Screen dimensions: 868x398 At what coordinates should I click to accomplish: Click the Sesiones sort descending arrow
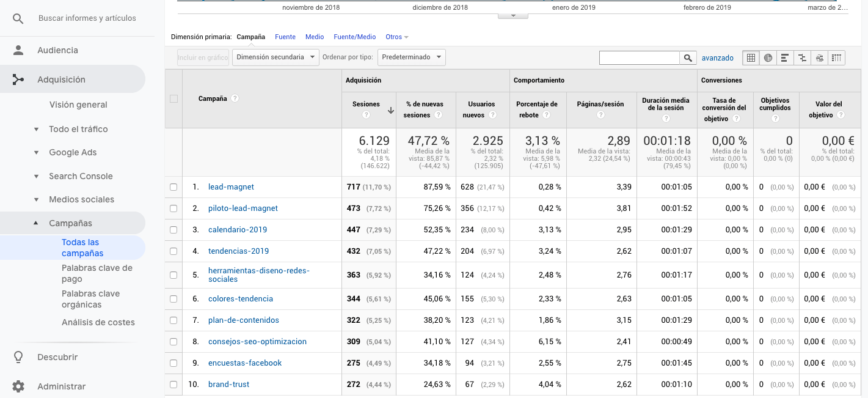coord(391,111)
